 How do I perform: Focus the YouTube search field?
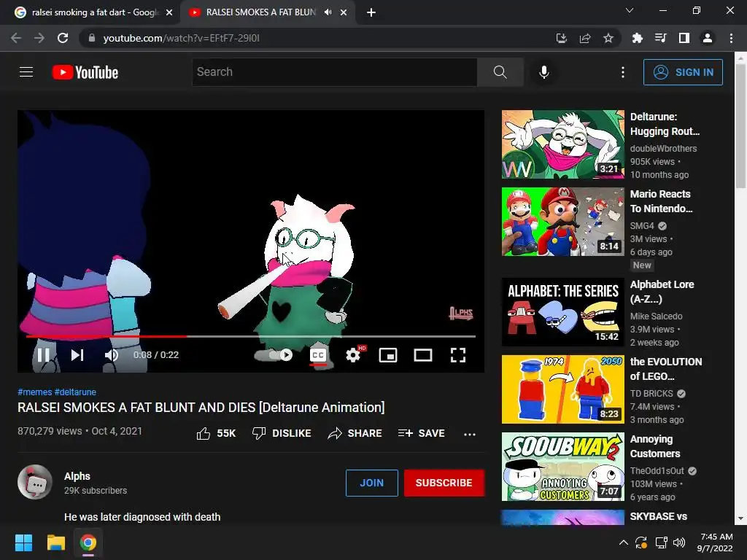tap(334, 72)
